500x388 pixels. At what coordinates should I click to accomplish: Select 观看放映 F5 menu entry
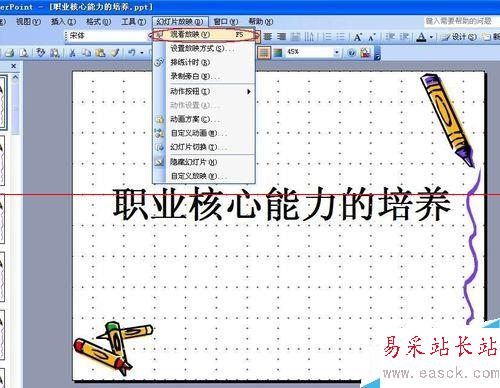[205, 35]
